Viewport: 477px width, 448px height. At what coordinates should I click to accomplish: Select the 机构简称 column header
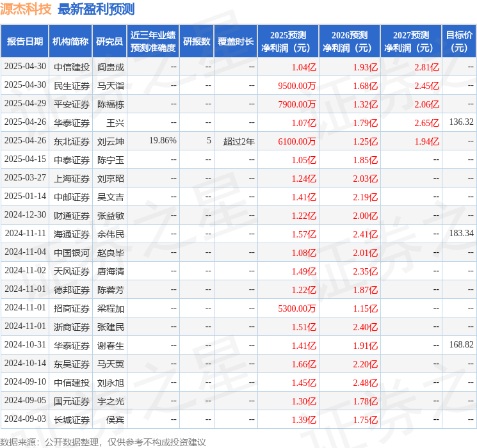pyautogui.click(x=70, y=42)
